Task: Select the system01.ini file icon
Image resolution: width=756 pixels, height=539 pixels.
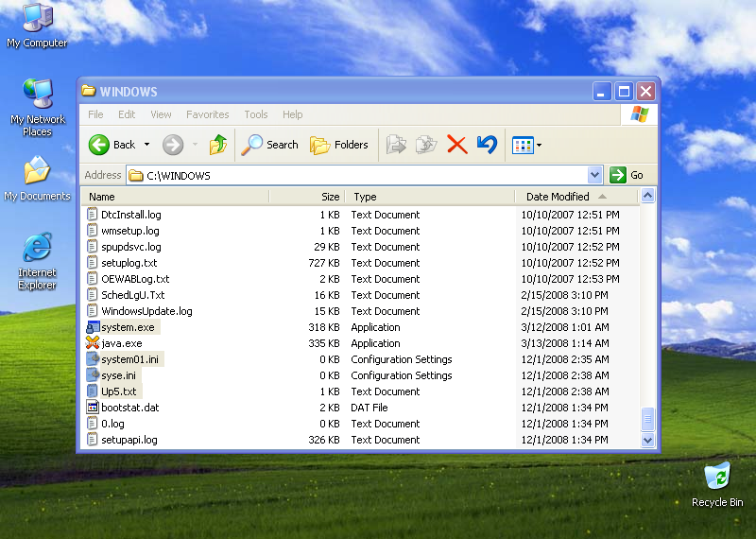Action: tap(93, 359)
